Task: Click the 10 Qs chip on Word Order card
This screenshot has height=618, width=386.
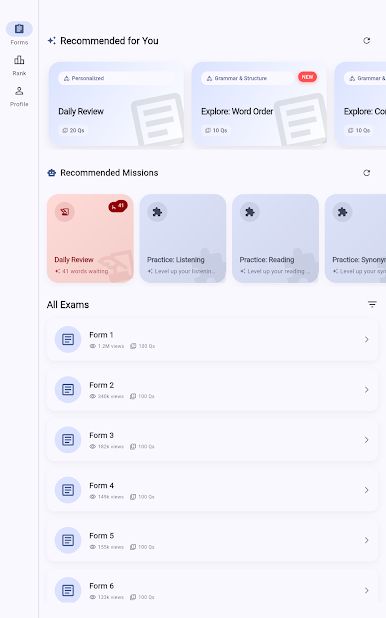Action: pyautogui.click(x=216, y=130)
